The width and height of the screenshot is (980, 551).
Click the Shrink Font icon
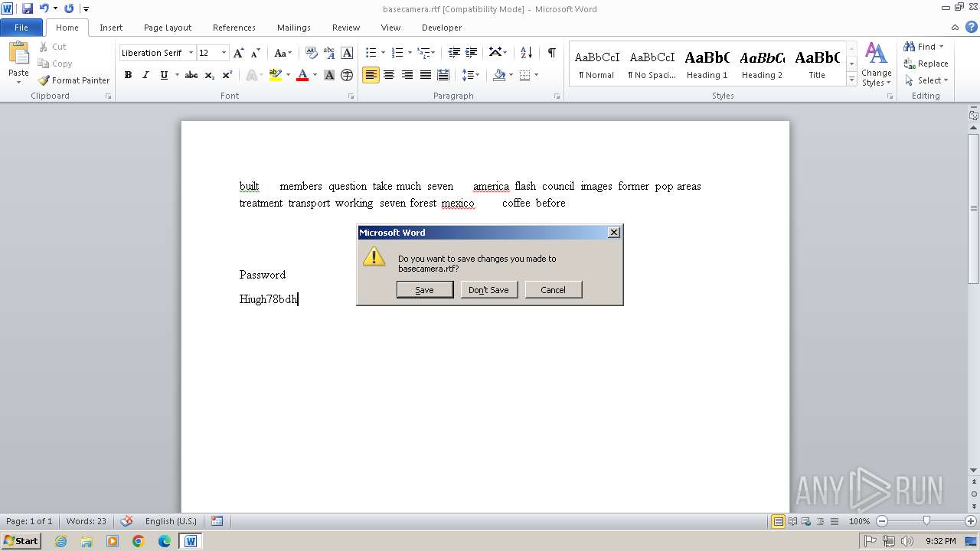pos(256,53)
